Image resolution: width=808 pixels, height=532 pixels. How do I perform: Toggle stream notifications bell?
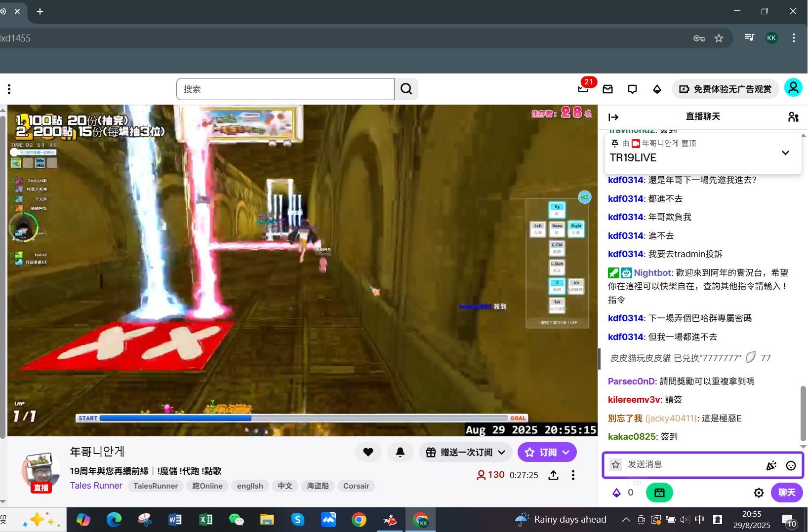click(x=400, y=452)
